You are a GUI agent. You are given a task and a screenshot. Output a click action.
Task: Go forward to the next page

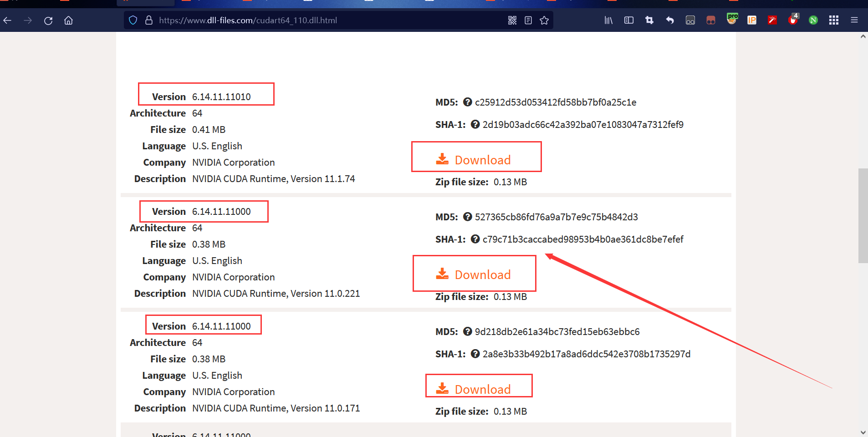tap(28, 20)
